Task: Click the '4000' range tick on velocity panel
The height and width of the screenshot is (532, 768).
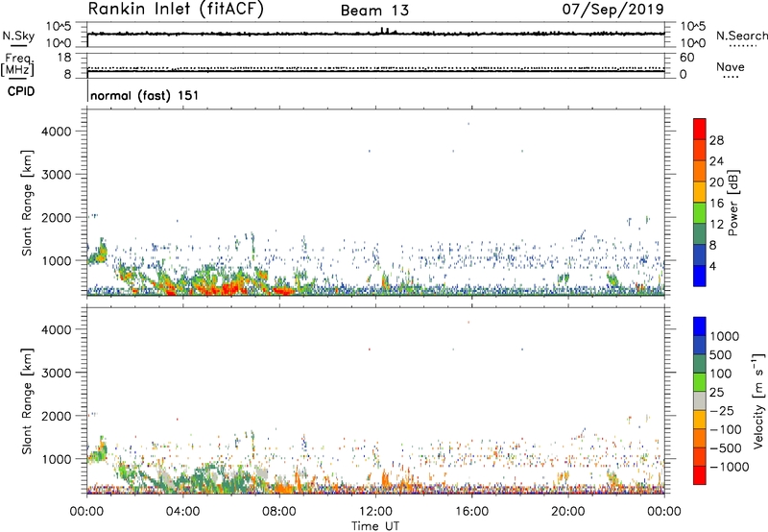Action: [x=57, y=329]
